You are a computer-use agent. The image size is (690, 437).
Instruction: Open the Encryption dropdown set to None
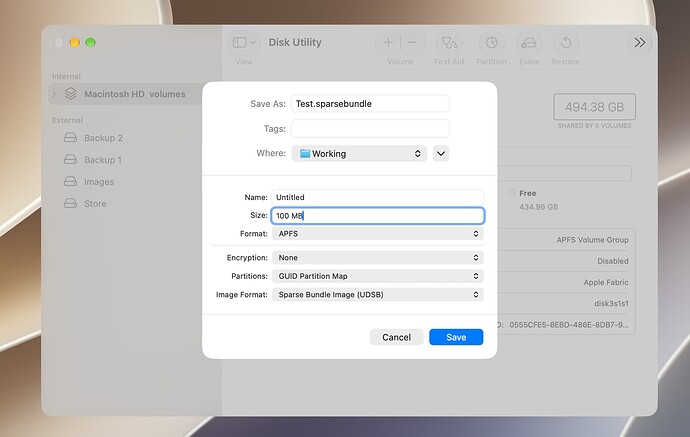pos(378,257)
